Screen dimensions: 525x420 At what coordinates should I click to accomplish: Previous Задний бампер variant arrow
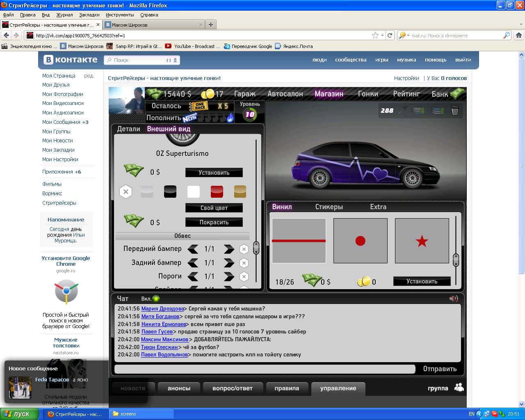pos(193,263)
